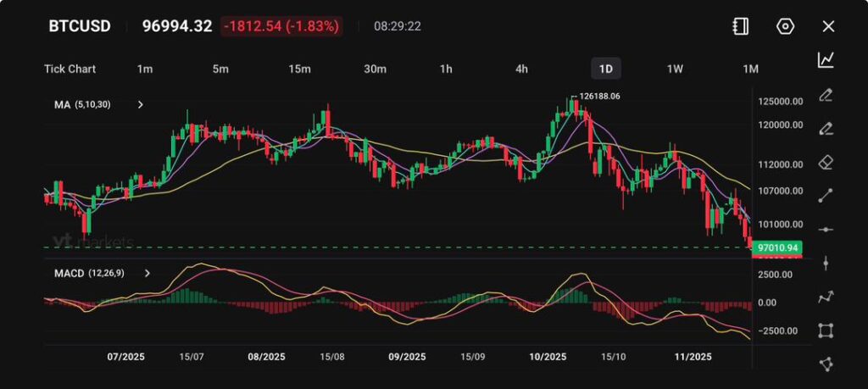
Task: Expand the MA (5,10,30) indicator options
Action: (141, 105)
